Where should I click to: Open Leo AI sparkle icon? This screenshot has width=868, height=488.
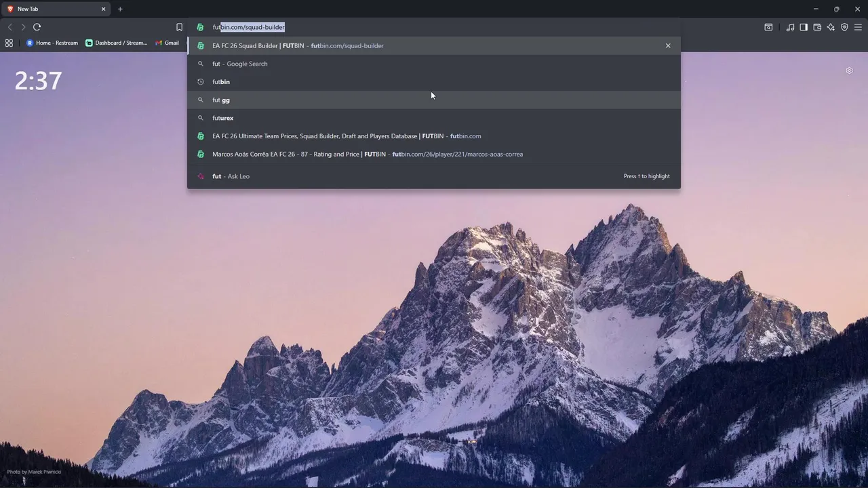tap(831, 27)
